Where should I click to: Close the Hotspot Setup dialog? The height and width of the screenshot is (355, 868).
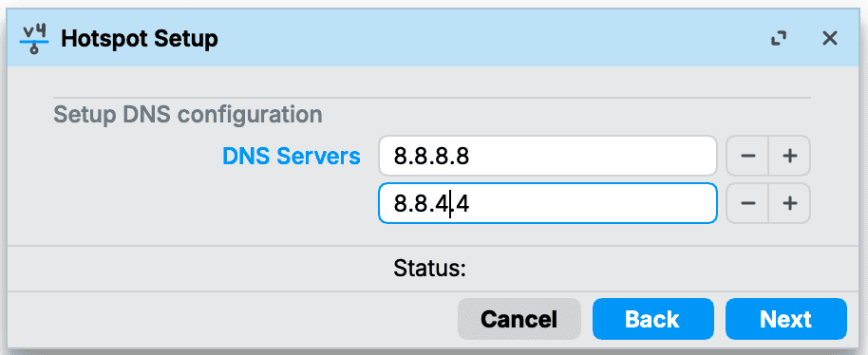point(830,39)
